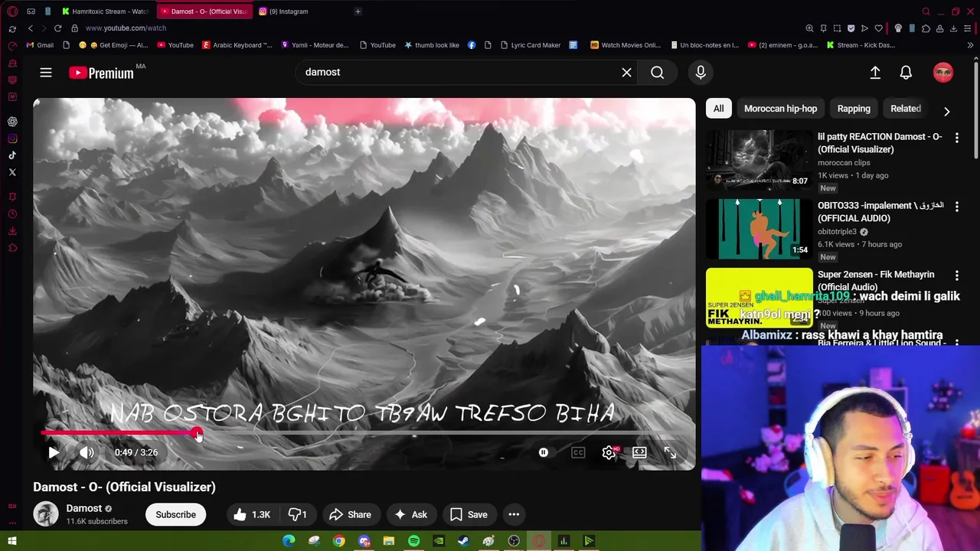Viewport: 980px width, 551px height.
Task: Open the history clock icon in Opera sidebar
Action: 12,214
